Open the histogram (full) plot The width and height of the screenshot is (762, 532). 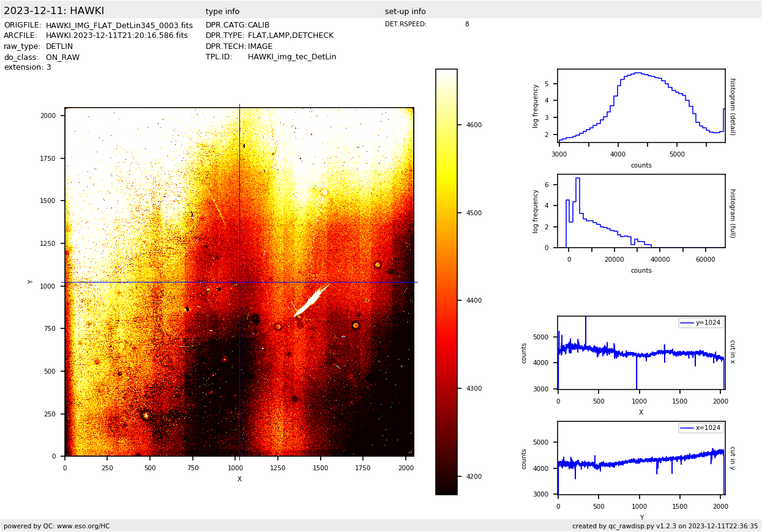[x=641, y=211]
